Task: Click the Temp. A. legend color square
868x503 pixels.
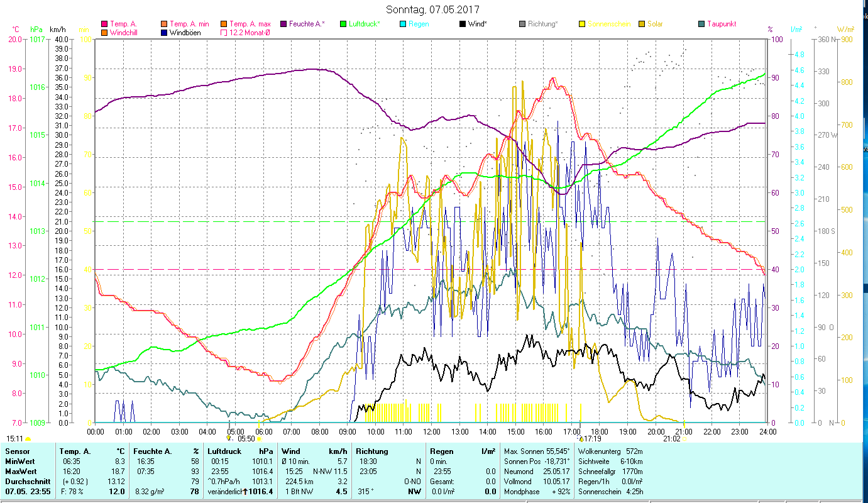Action: click(105, 24)
